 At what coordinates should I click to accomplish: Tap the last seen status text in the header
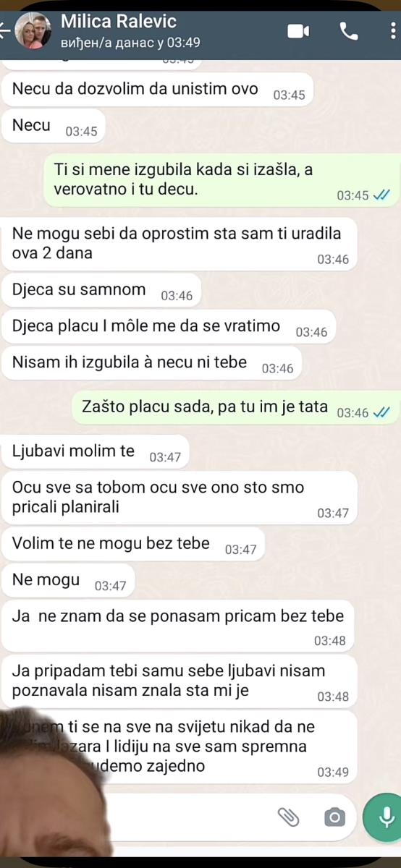pyautogui.click(x=130, y=43)
